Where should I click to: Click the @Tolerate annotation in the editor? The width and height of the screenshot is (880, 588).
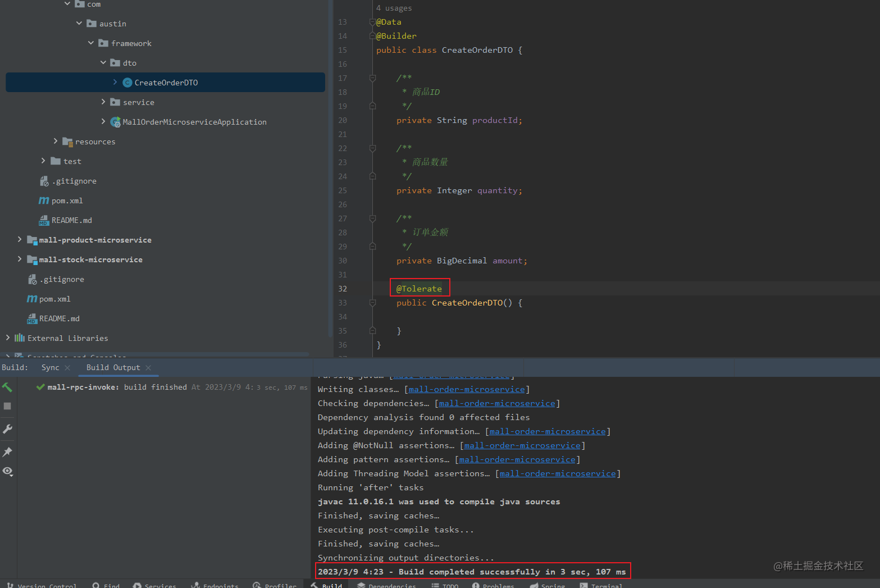pyautogui.click(x=419, y=289)
